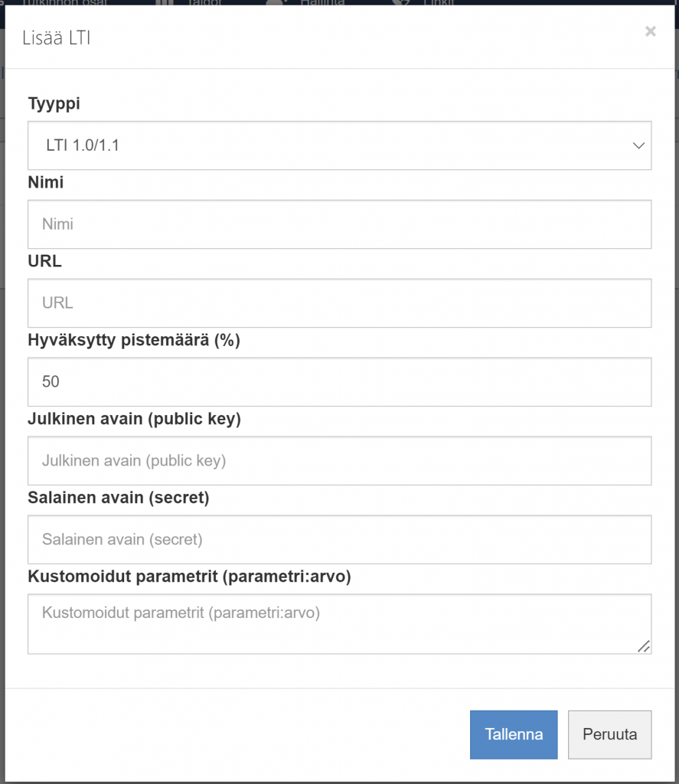This screenshot has height=784, width=679.
Task: Click the X to close Lisää LTI dialog
Action: (650, 31)
